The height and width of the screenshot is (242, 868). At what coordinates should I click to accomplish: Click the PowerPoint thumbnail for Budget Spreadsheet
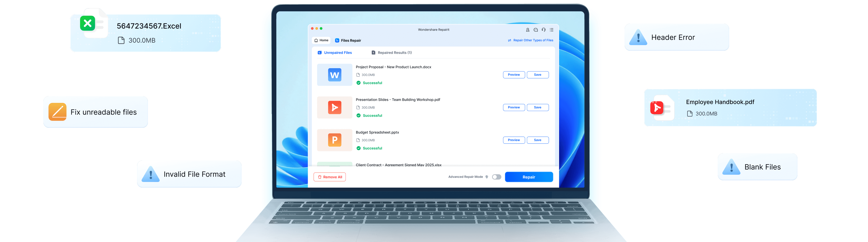(x=334, y=140)
